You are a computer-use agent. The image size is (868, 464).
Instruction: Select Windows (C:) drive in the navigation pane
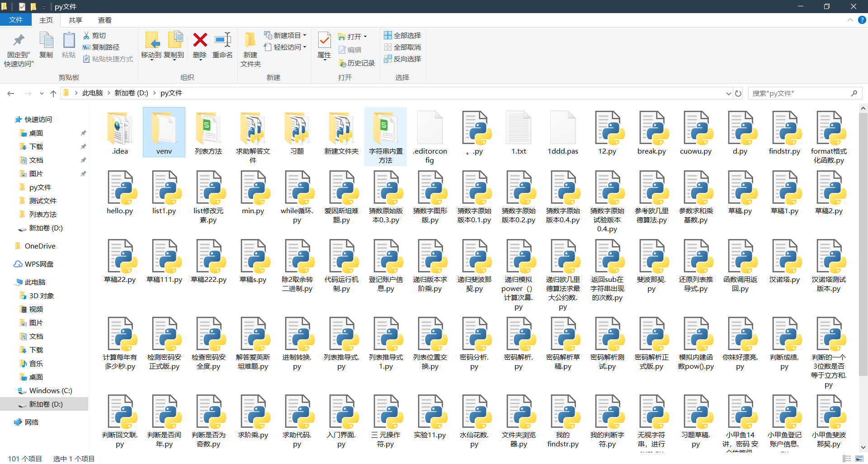tap(51, 391)
